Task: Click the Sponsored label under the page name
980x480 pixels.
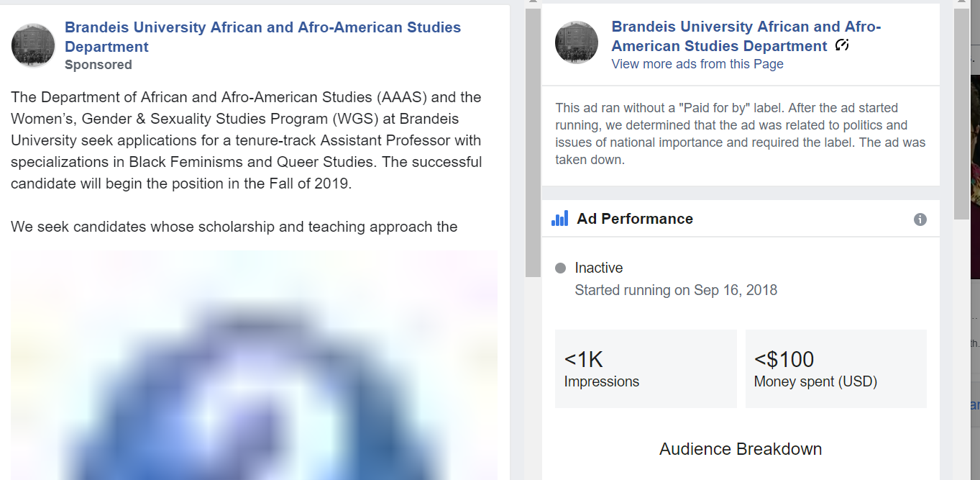Action: [99, 65]
